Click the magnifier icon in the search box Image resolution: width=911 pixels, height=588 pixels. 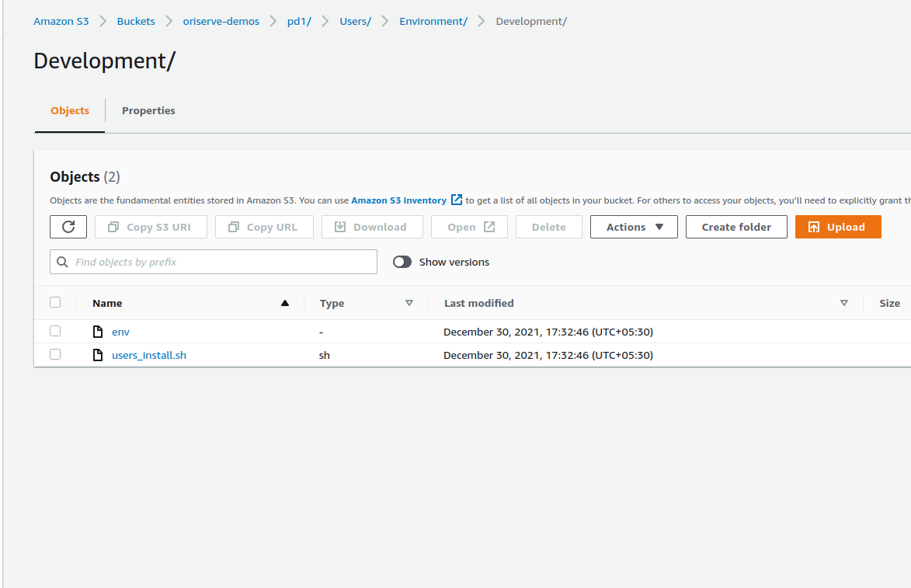[63, 263]
